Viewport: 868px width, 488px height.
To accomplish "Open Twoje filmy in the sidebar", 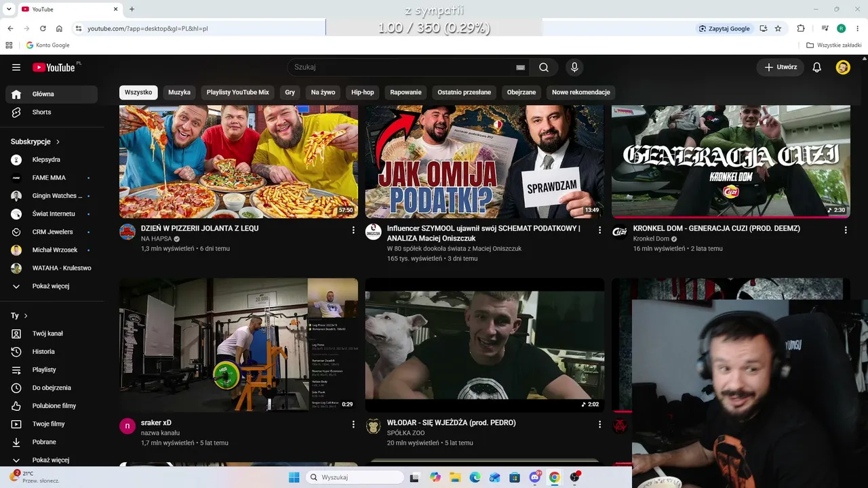I will click(52, 424).
